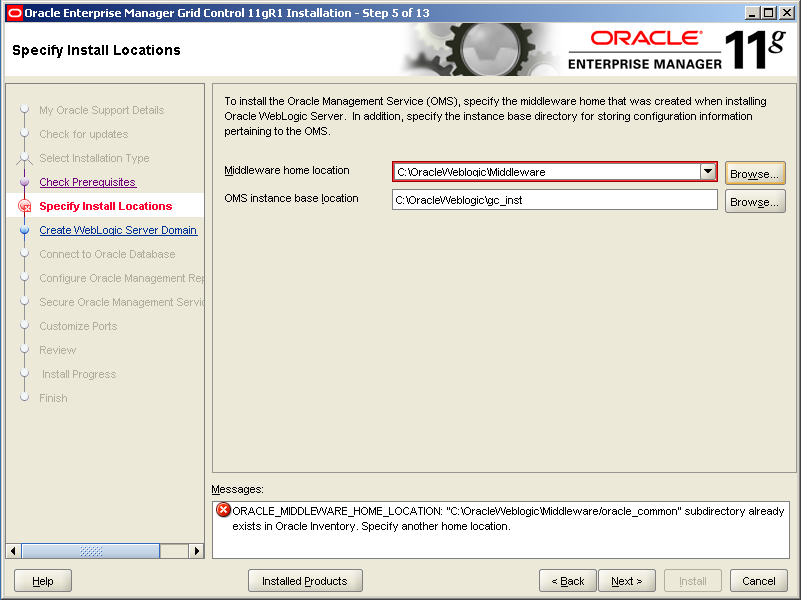Click the sidebar horizontal scrollbar thumb
Screen dimensions: 801x600
click(91, 551)
